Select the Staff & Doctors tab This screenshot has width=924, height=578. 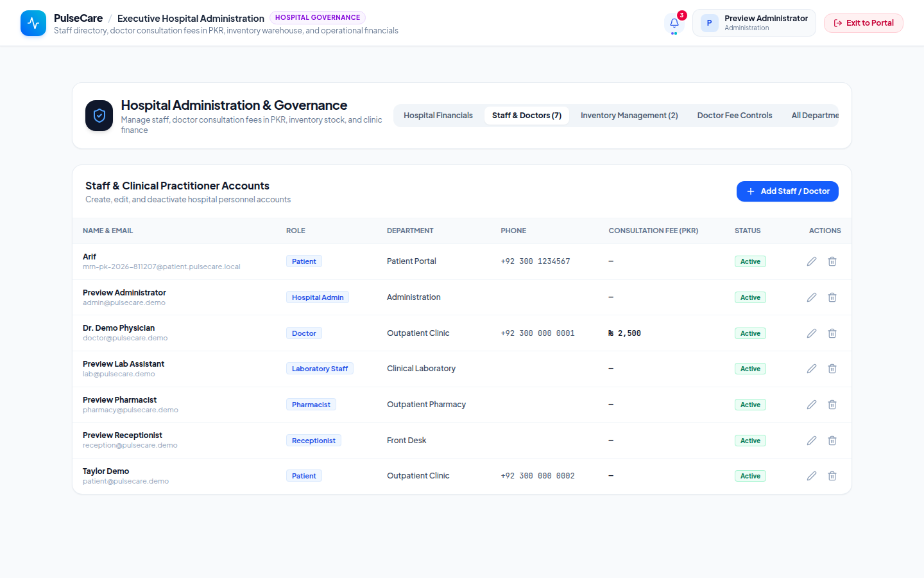527,116
